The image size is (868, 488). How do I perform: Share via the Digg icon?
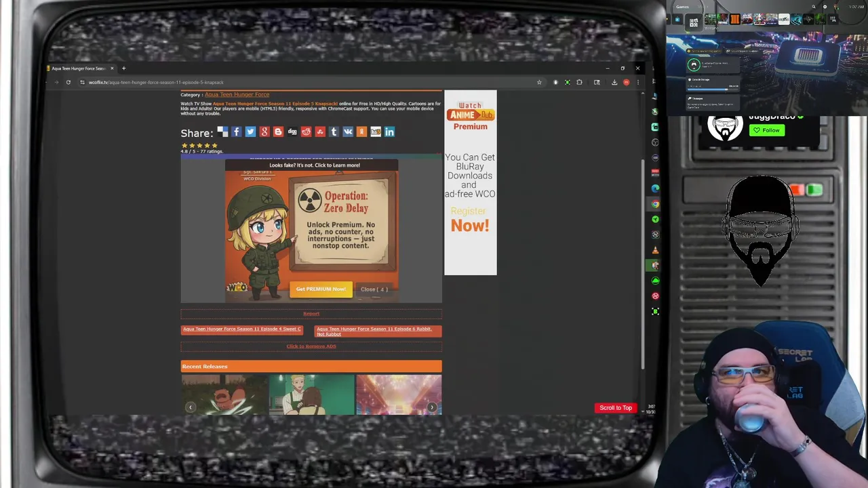(x=292, y=131)
